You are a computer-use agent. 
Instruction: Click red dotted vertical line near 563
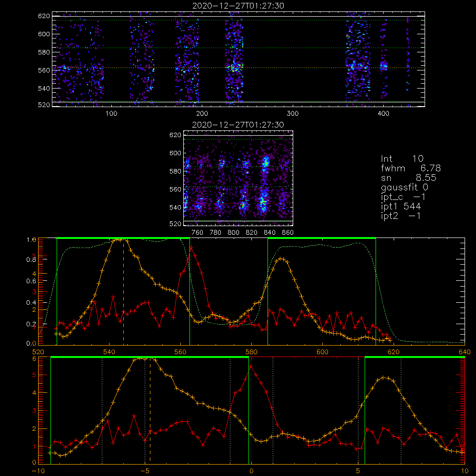(191, 292)
